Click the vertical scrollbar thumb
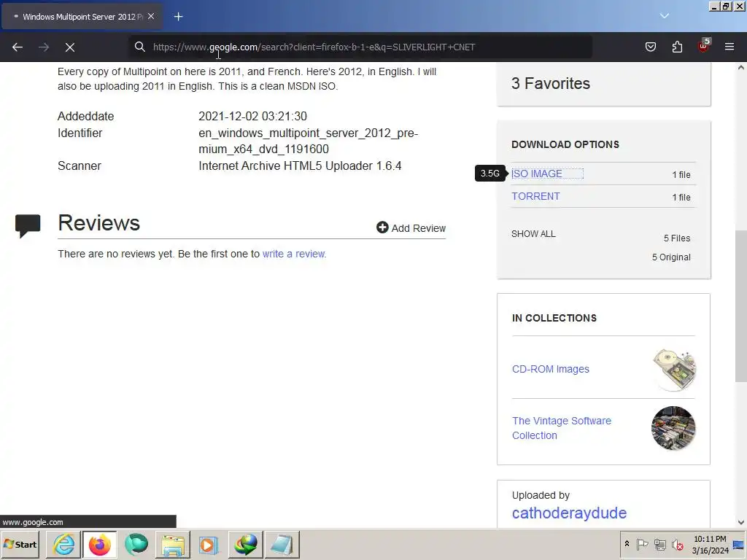The width and height of the screenshot is (747, 560). (x=741, y=306)
